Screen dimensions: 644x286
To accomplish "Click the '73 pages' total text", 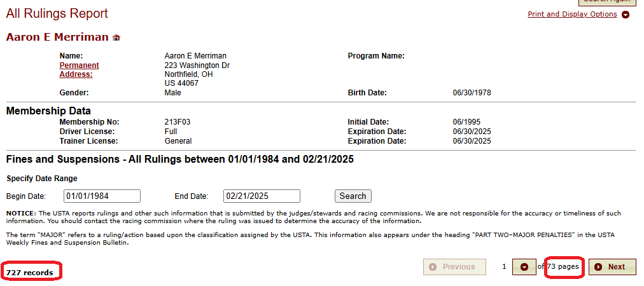I will click(x=563, y=267).
